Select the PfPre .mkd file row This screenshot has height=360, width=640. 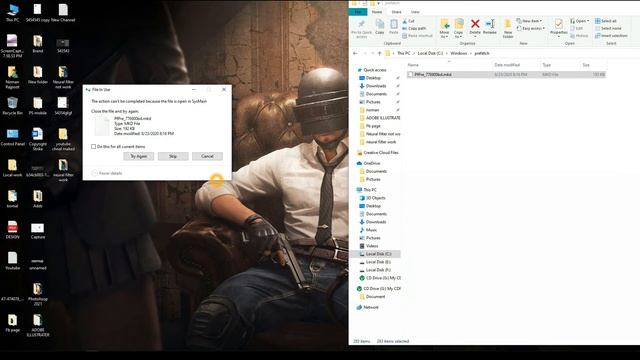click(x=507, y=75)
